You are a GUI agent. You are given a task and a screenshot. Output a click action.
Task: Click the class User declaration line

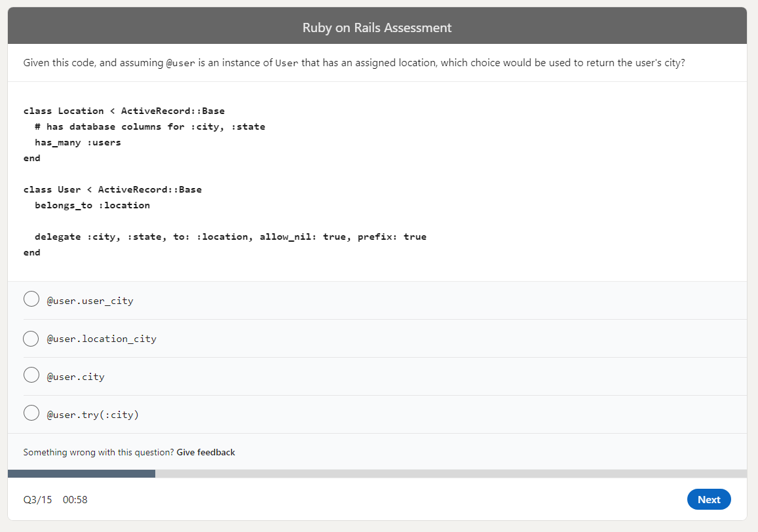111,189
